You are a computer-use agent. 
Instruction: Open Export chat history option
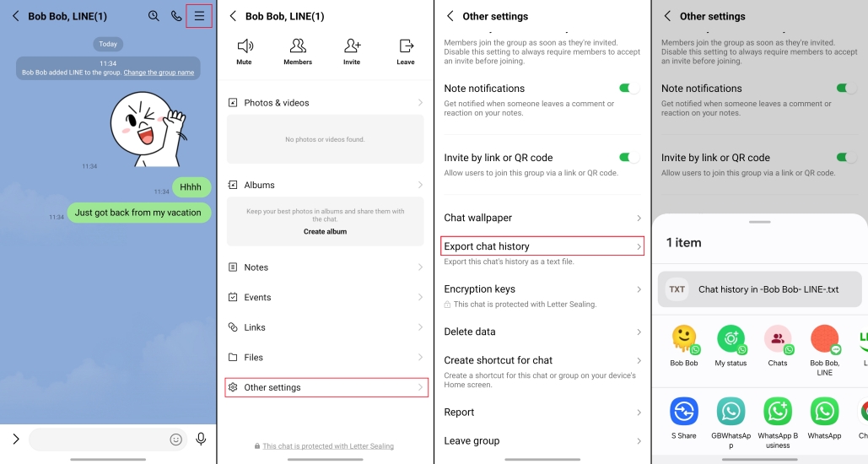click(x=542, y=246)
